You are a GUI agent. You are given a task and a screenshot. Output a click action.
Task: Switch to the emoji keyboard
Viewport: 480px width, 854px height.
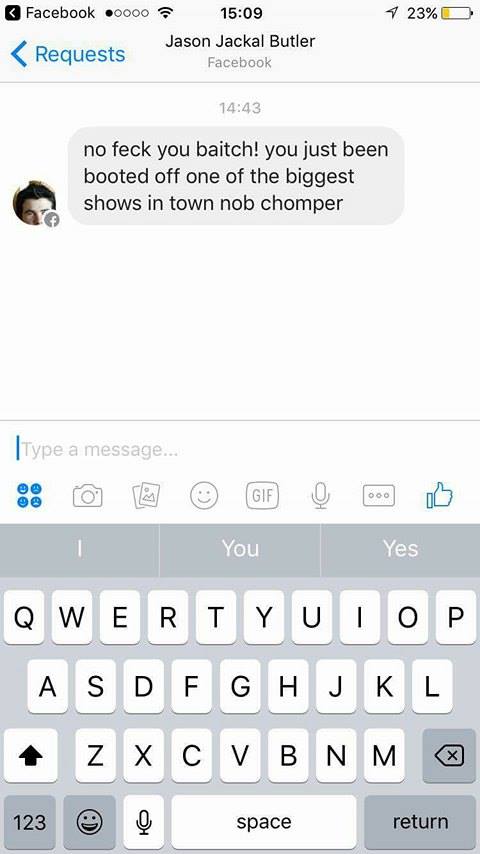pos(89,822)
